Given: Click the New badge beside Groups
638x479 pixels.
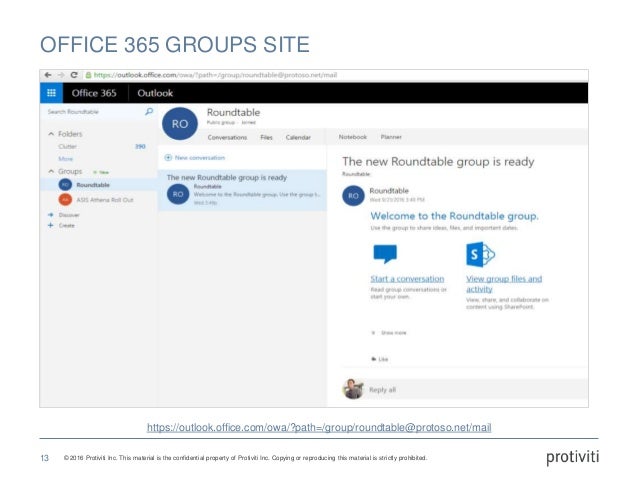Looking at the screenshot, I should (x=101, y=172).
